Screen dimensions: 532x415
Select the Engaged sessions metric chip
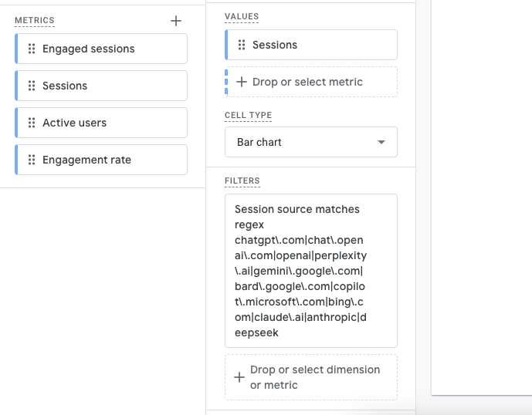pyautogui.click(x=100, y=49)
